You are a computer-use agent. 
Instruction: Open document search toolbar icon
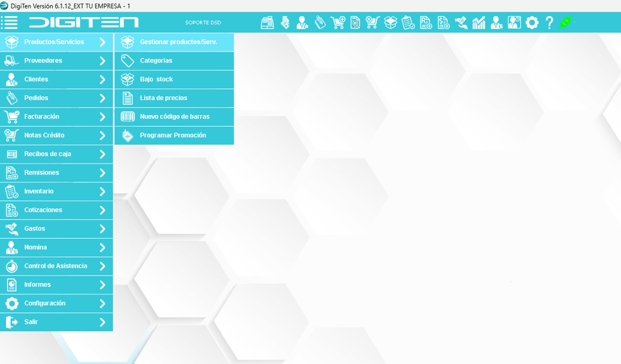coord(355,22)
